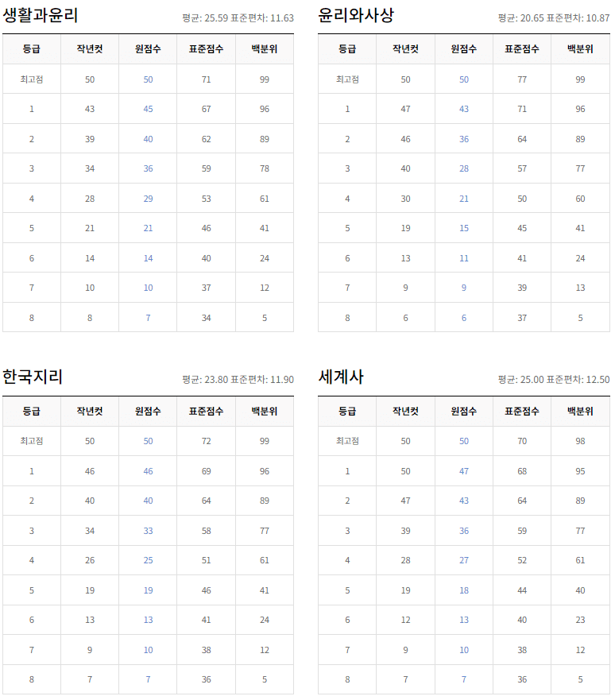Screen dimensions: 615x700
Task: Click grade 8 label in 한국지리 table
Action: [32, 679]
